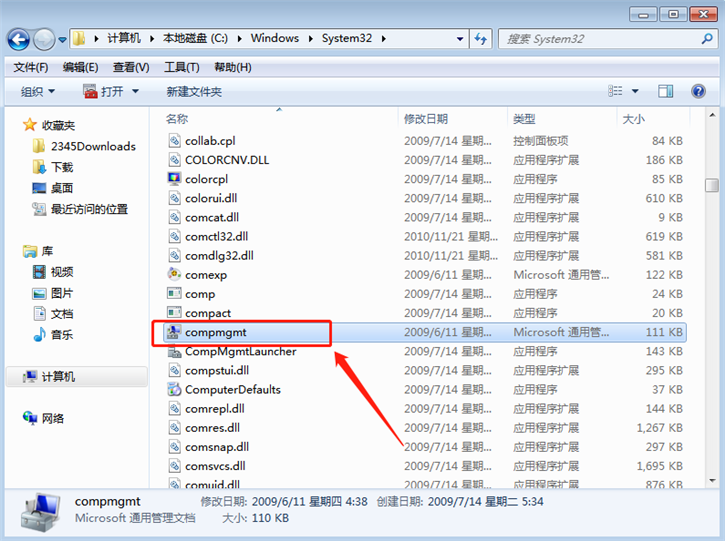Select the compact application icon
The image size is (725, 541).
pyautogui.click(x=174, y=313)
